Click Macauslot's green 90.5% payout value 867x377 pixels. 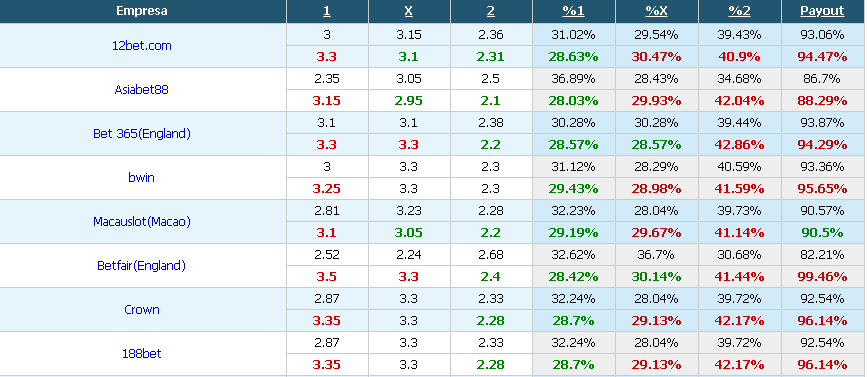[822, 232]
